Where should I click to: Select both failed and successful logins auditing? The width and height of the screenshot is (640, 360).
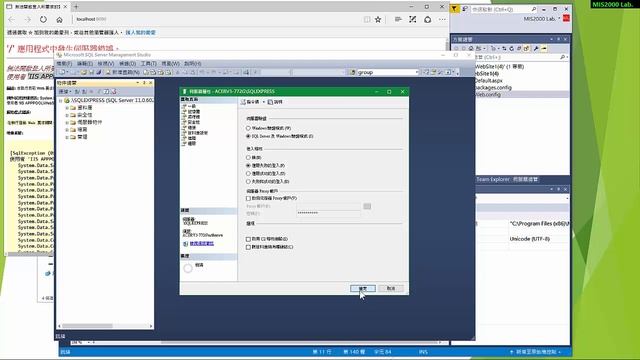pos(248,181)
